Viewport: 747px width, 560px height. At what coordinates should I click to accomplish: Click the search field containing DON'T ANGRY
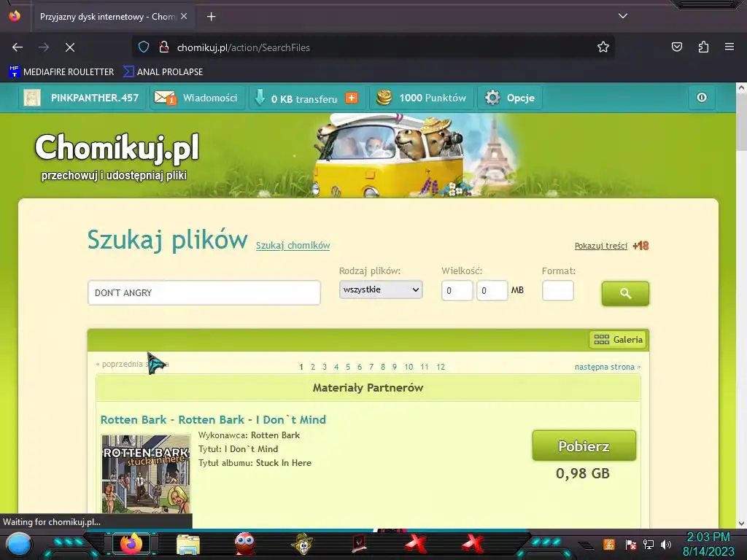[x=204, y=292]
